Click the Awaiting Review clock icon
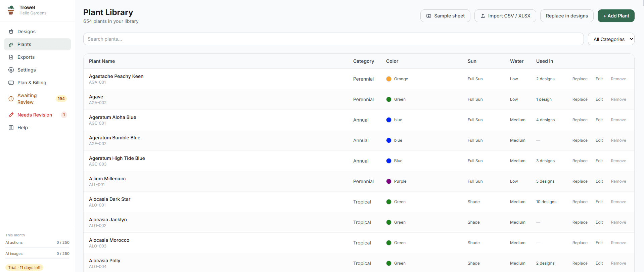This screenshot has height=272, width=644. [11, 99]
